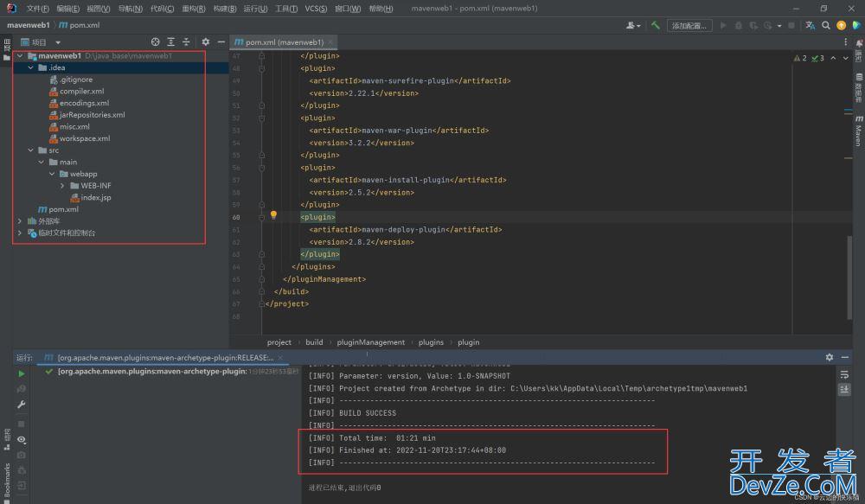
Task: Click the project breadcrumb in editor
Action: point(279,341)
